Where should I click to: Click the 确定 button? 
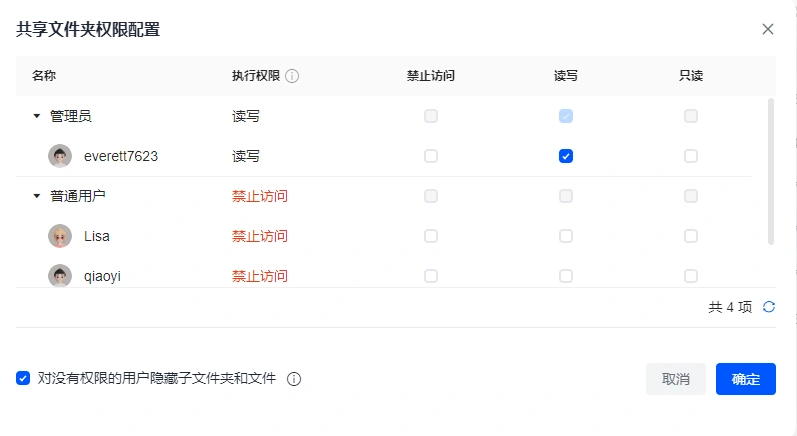coord(746,379)
